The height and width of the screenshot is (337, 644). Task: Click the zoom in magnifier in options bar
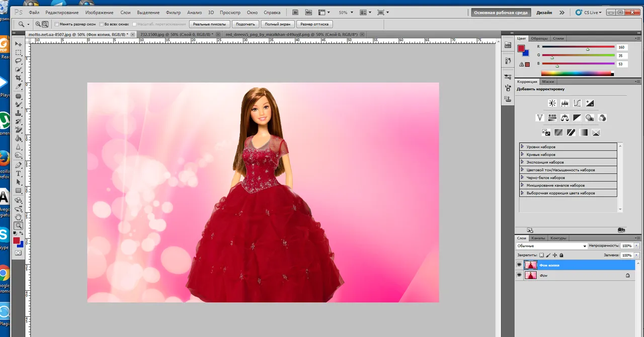39,24
